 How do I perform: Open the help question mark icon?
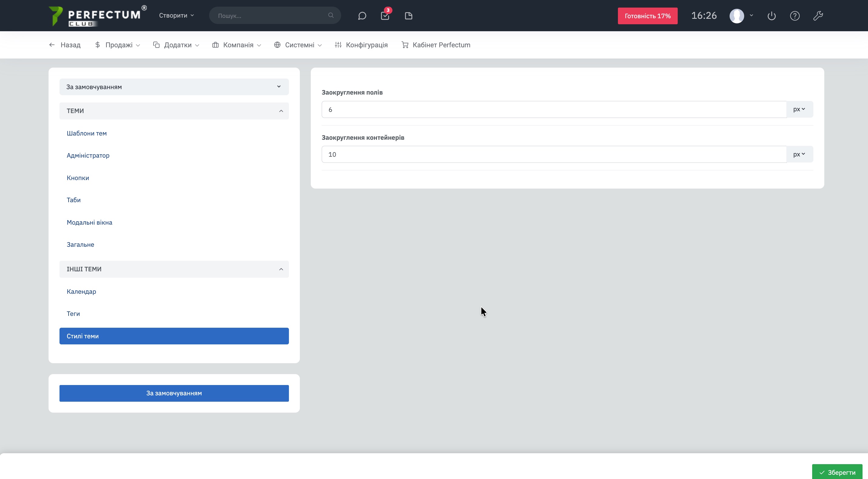click(x=795, y=16)
